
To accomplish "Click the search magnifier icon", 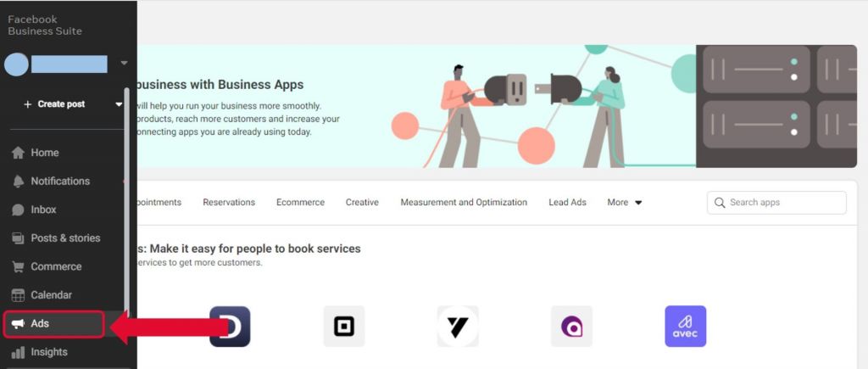I will pos(720,203).
